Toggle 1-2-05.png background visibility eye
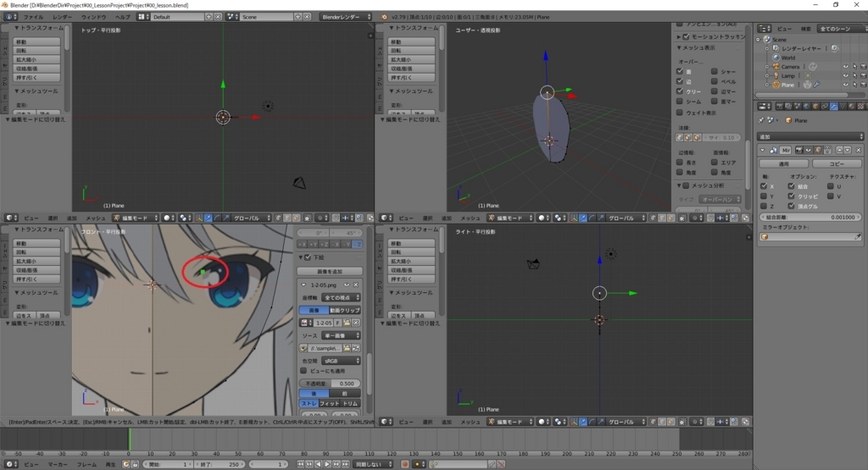The image size is (868, 470). click(347, 285)
